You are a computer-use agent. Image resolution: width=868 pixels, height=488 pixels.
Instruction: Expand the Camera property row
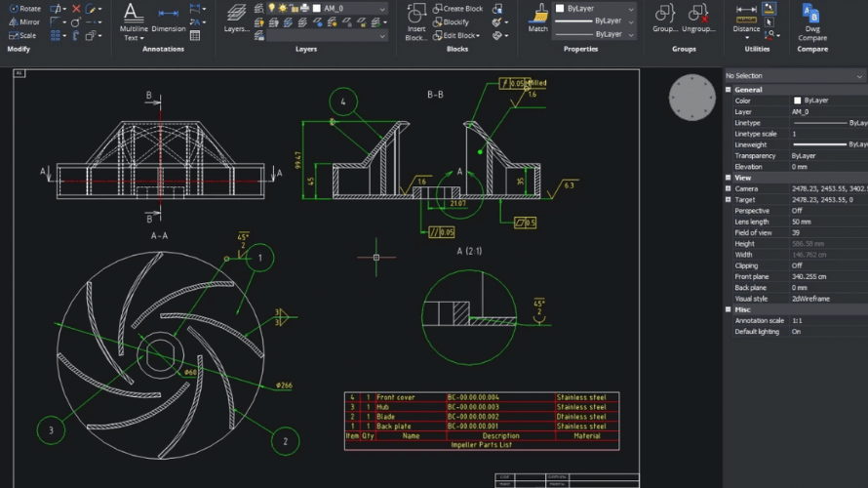pos(728,188)
